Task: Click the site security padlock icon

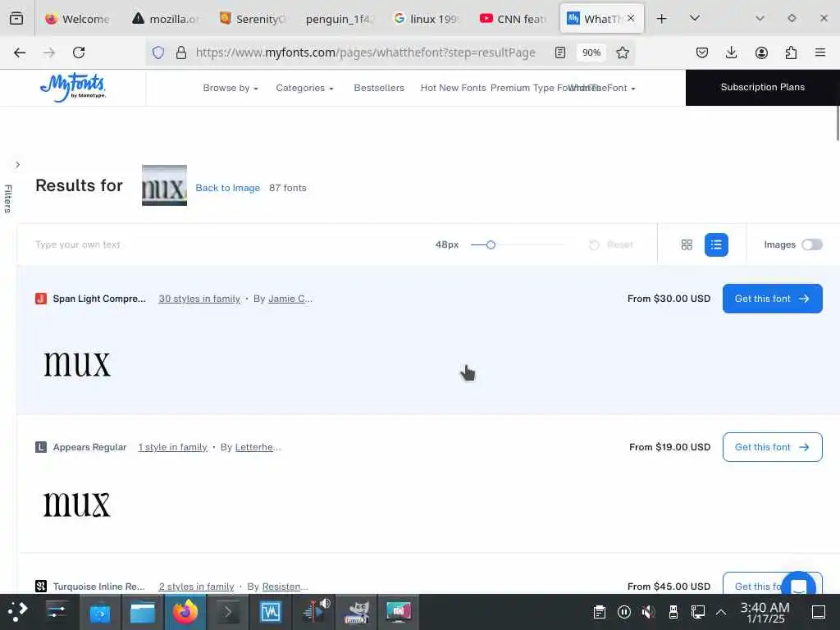Action: coord(181,52)
